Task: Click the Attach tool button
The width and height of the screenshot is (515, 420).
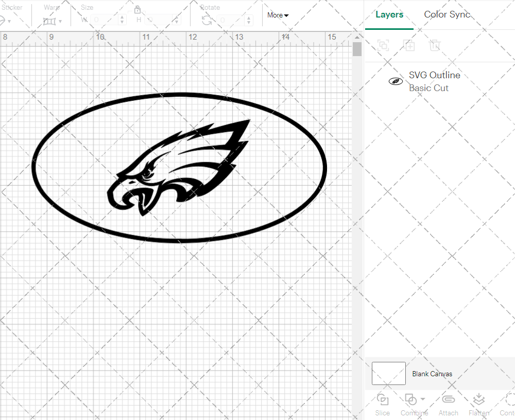Action: point(449,405)
